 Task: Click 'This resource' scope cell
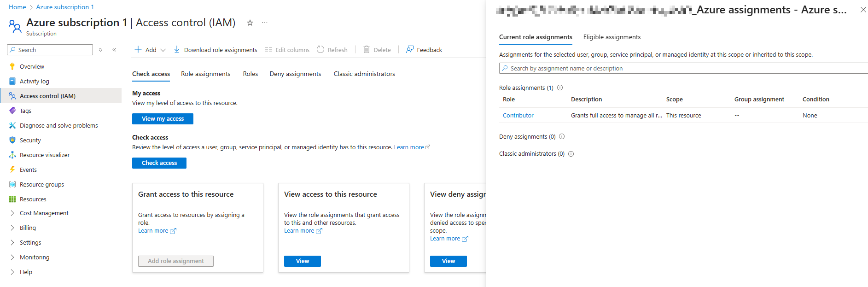coord(684,115)
